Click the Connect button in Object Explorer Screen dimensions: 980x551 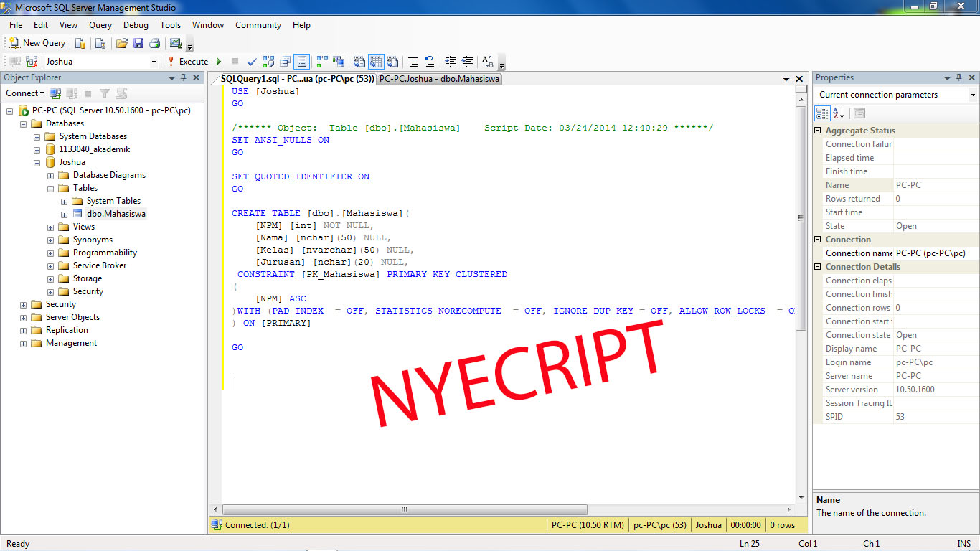coord(24,93)
